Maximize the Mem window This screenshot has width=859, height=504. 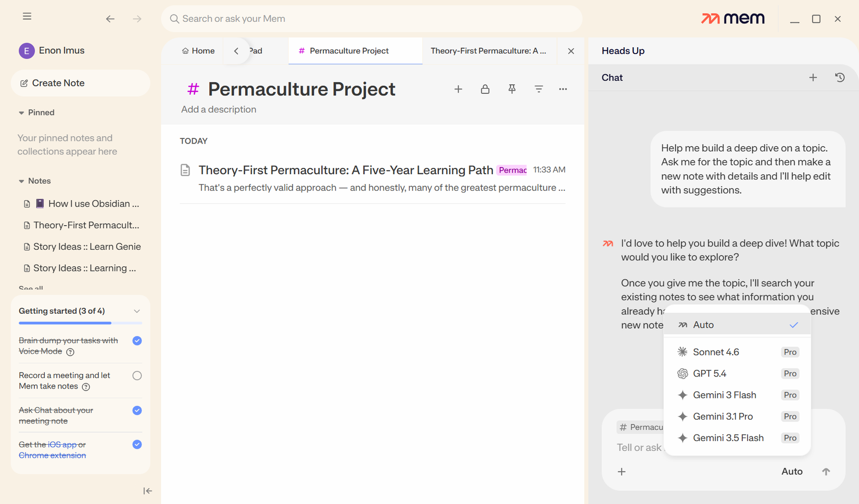tap(816, 19)
